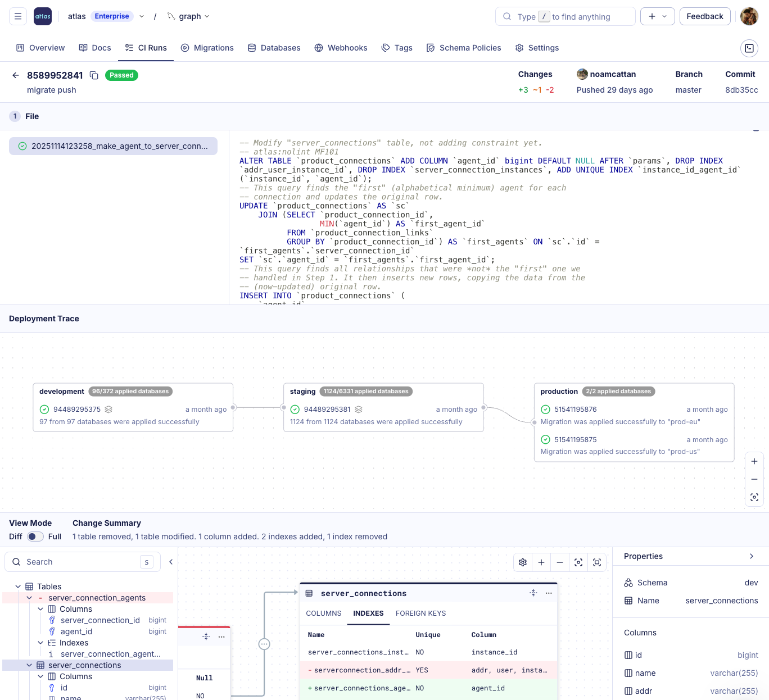Open schema diagram settings gear
This screenshot has width=769, height=700.
click(523, 562)
